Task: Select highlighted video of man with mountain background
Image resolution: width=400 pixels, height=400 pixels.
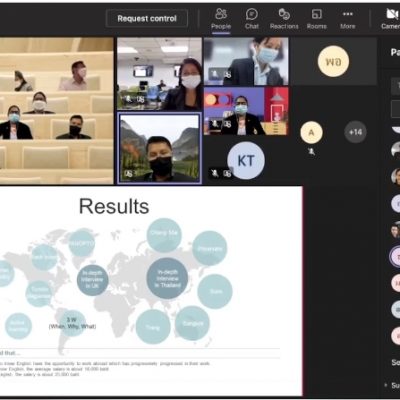Action: pos(160,148)
